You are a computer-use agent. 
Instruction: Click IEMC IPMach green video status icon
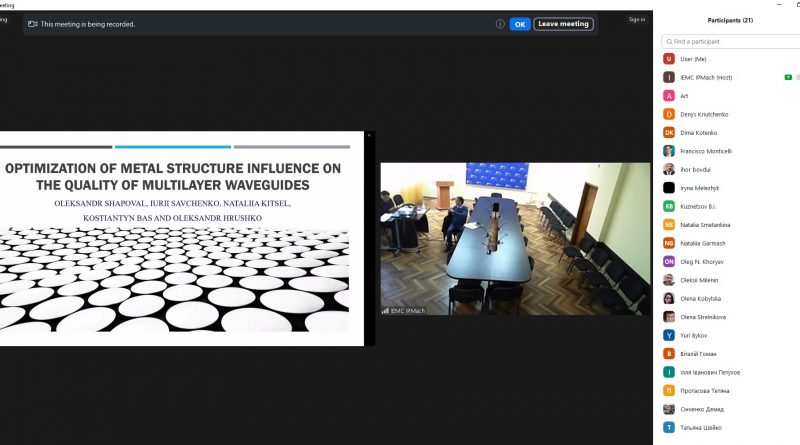pyautogui.click(x=788, y=77)
